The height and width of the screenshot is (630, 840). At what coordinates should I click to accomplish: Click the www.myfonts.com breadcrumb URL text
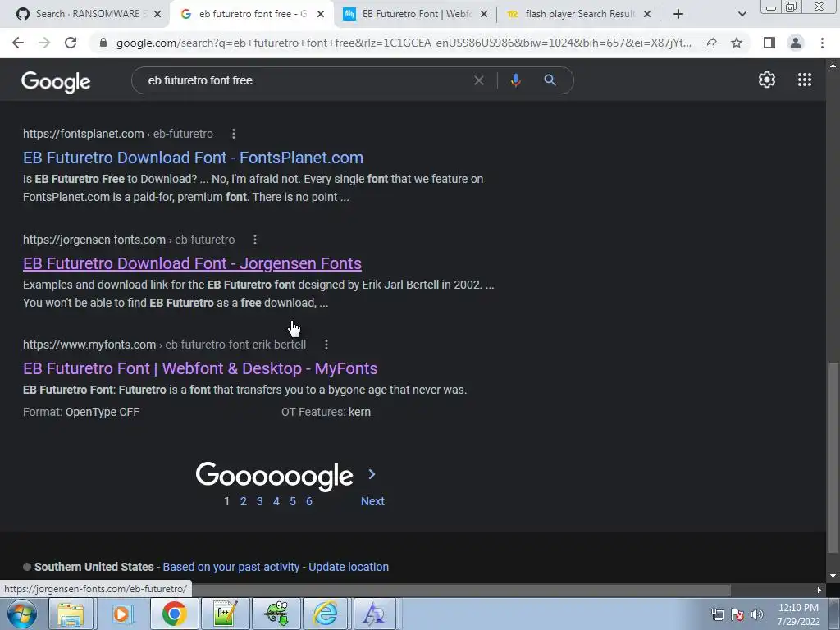click(x=164, y=345)
